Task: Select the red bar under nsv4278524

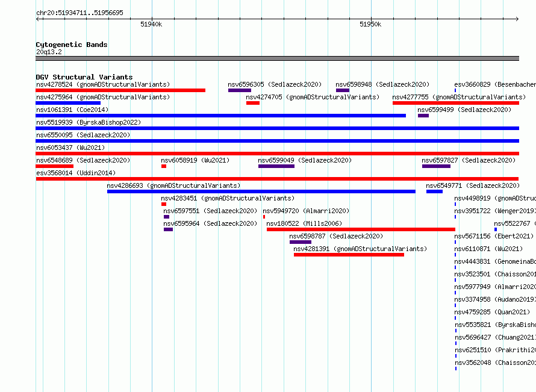Action: [120, 90]
